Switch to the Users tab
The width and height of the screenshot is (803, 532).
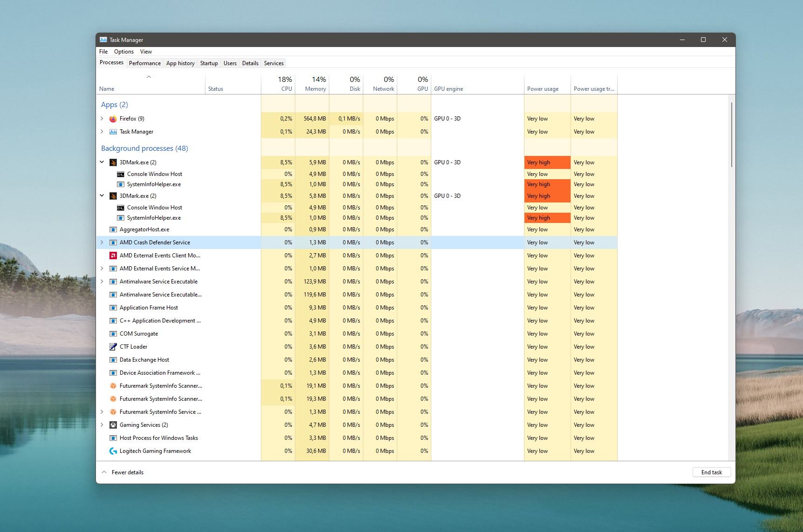point(230,63)
